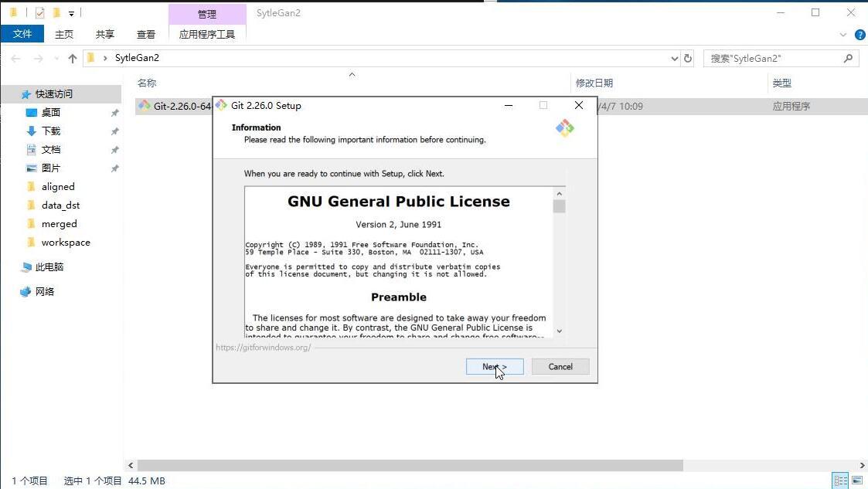868x489 pixels.
Task: Sort files by the 类型 column header
Action: (x=781, y=83)
